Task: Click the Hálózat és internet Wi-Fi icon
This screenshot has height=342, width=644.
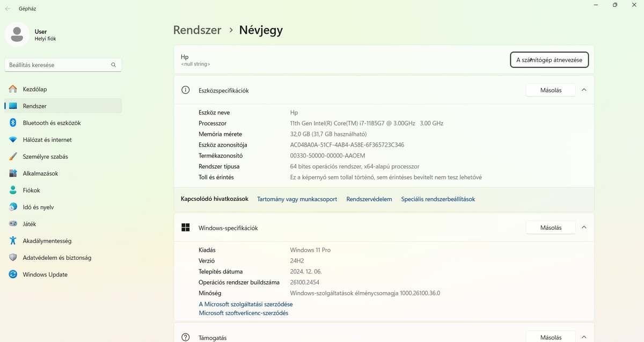Action: click(13, 140)
